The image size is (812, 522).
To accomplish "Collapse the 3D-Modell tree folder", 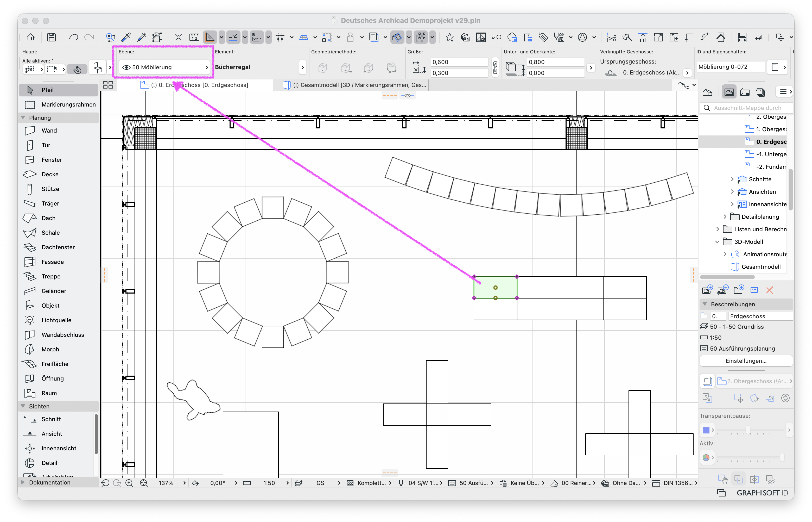I will (x=717, y=242).
